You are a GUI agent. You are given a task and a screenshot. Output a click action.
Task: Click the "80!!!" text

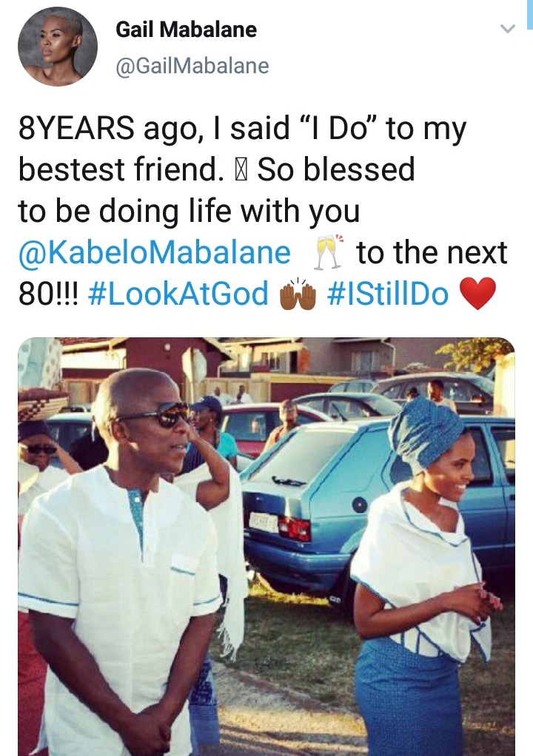[x=48, y=294]
